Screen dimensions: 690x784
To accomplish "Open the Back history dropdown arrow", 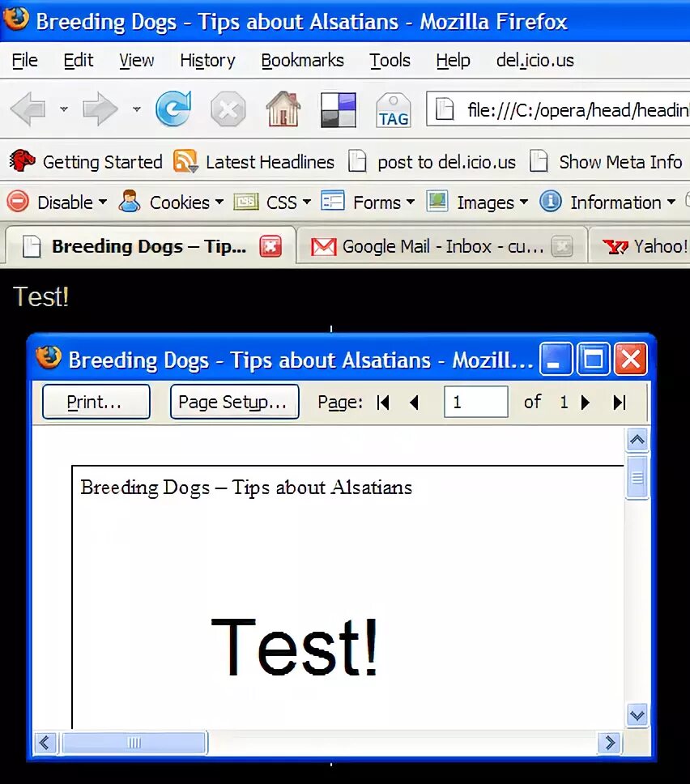I will [64, 109].
